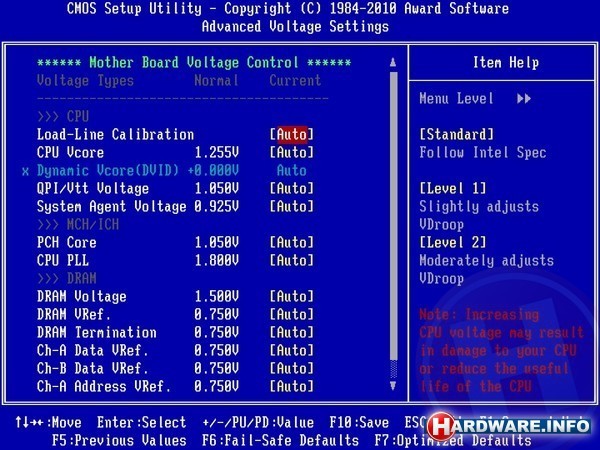Click the vertical scrollbar track
Image resolution: width=600 pixels, height=450 pixels.
[x=393, y=224]
